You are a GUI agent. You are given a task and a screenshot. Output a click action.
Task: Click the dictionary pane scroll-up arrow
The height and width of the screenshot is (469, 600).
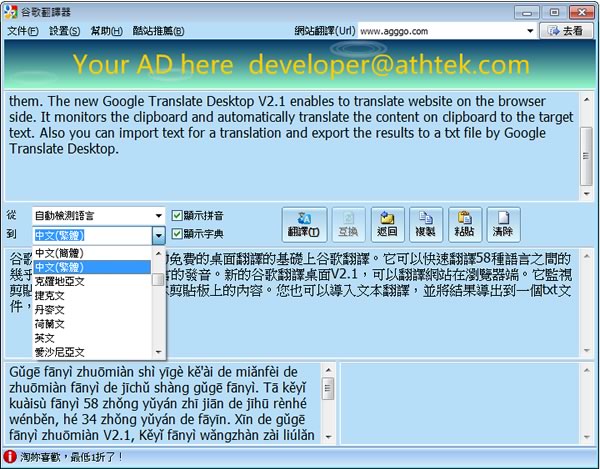point(587,370)
